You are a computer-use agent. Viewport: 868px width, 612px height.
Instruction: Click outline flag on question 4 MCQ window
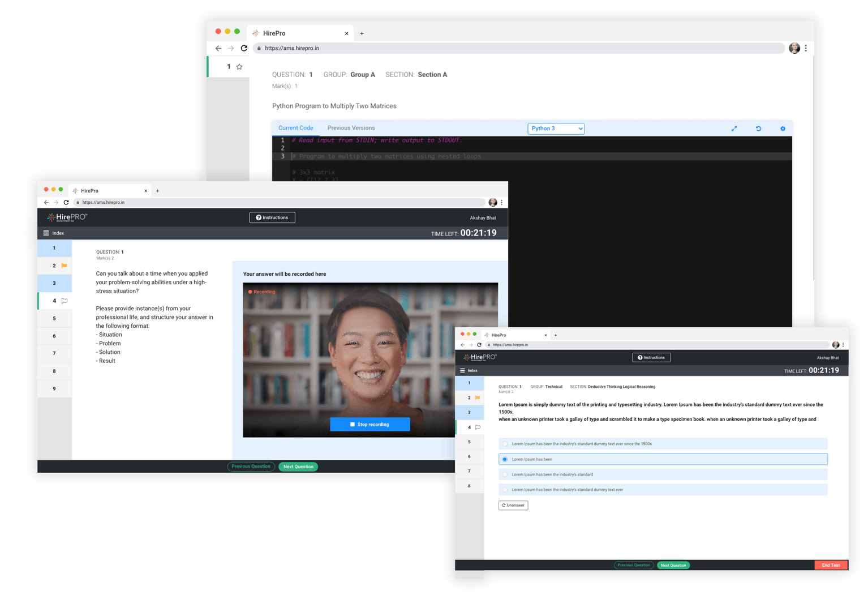[x=478, y=427]
